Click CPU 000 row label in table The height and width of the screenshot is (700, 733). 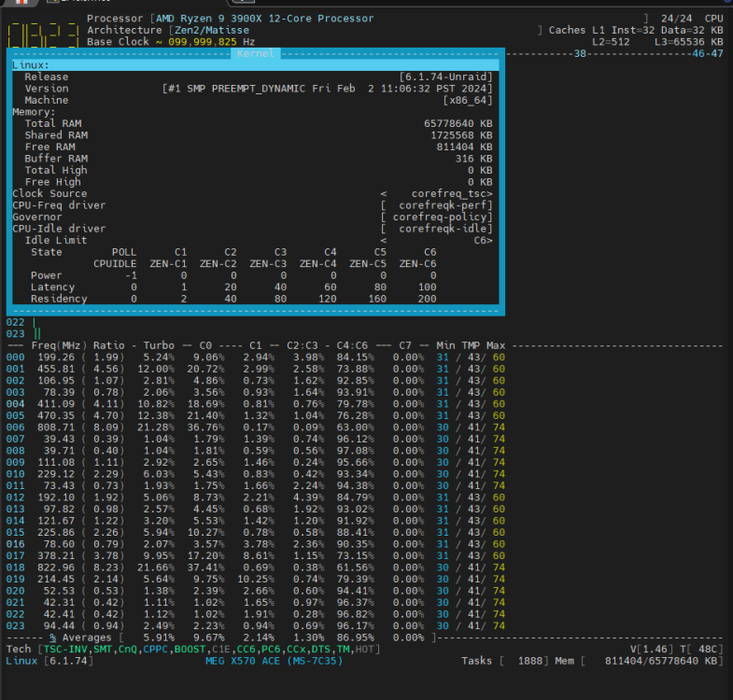[x=16, y=357]
